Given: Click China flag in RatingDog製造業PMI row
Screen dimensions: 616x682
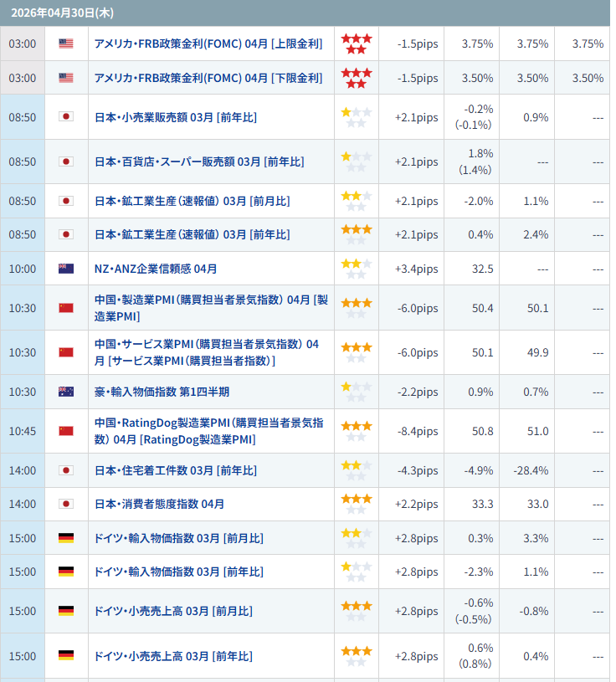Looking at the screenshot, I should point(66,431).
